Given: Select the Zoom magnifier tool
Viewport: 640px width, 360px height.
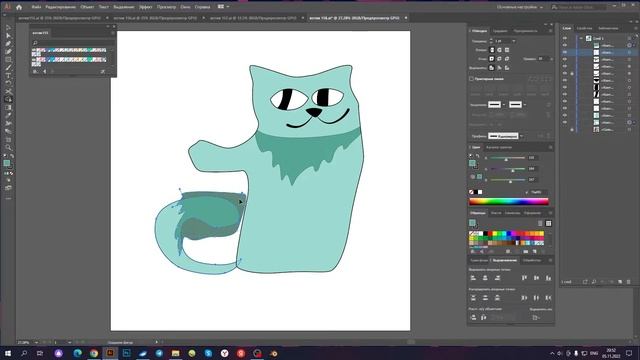Looking at the screenshot, I should click(x=8, y=147).
